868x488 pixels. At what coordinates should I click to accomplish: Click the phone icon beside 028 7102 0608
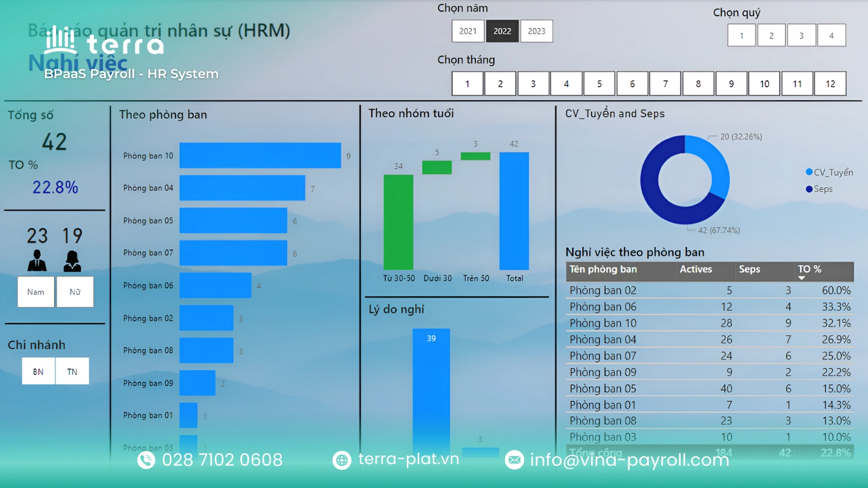tap(146, 460)
